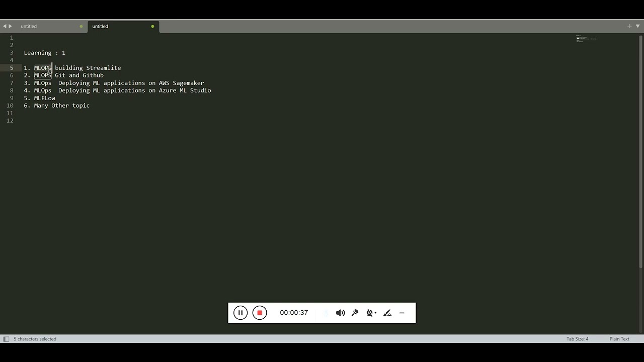Go to previous tab with left arrow

point(5,26)
